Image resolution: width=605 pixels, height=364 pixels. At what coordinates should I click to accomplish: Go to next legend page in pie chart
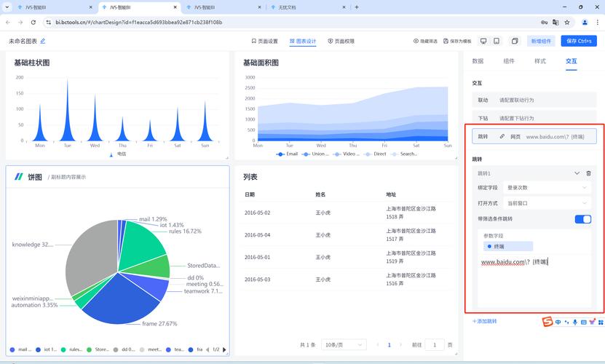click(x=224, y=349)
